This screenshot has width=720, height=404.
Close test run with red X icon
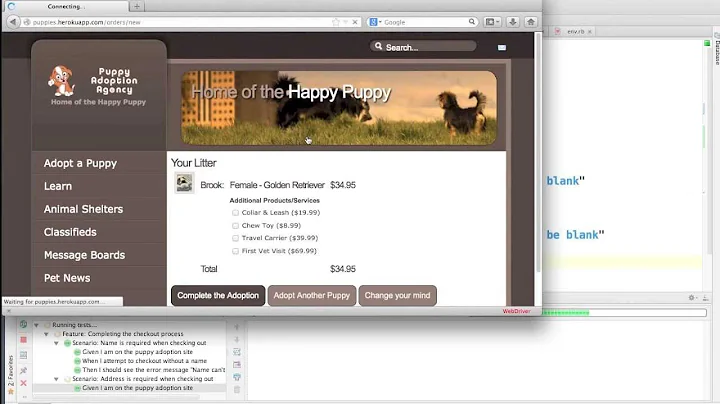tap(23, 383)
